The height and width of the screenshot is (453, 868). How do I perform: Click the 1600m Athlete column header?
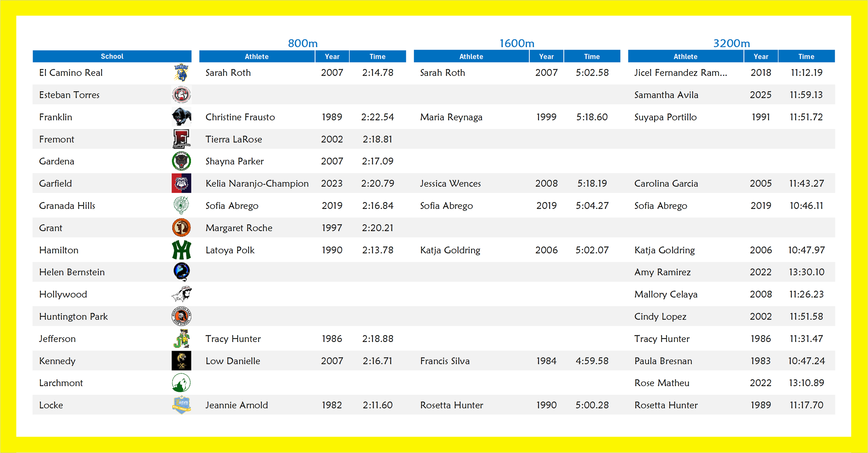(471, 57)
